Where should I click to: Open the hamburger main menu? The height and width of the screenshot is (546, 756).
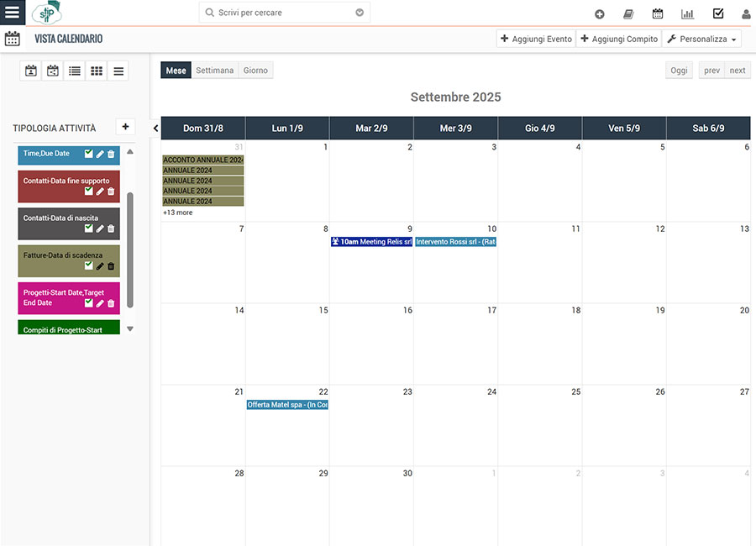(13, 13)
